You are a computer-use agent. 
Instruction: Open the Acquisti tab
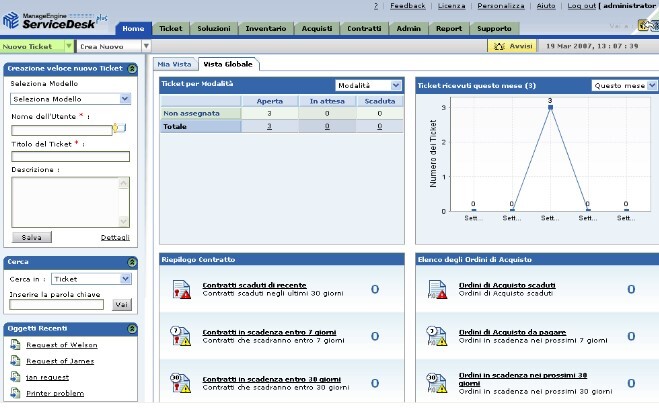[317, 29]
